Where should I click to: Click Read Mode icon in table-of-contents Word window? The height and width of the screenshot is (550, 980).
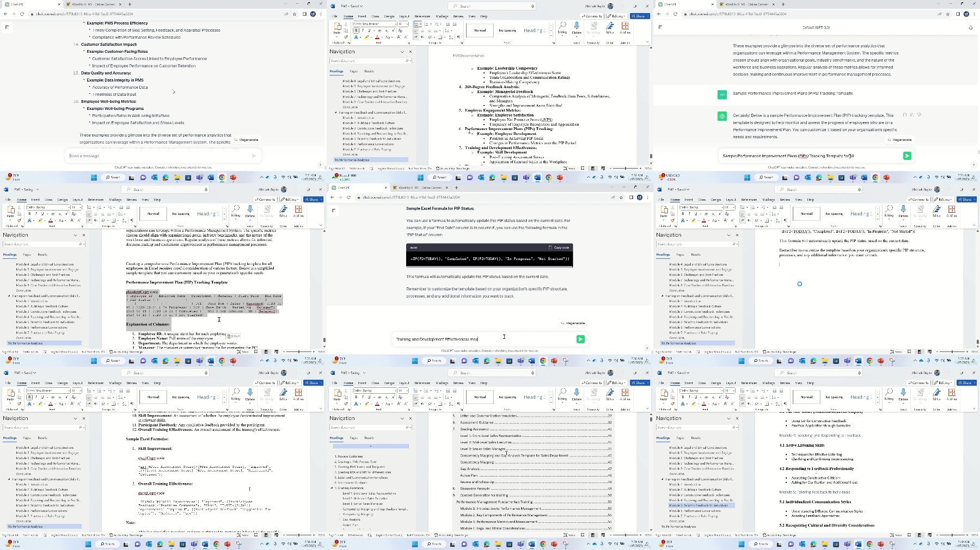pos(583,535)
